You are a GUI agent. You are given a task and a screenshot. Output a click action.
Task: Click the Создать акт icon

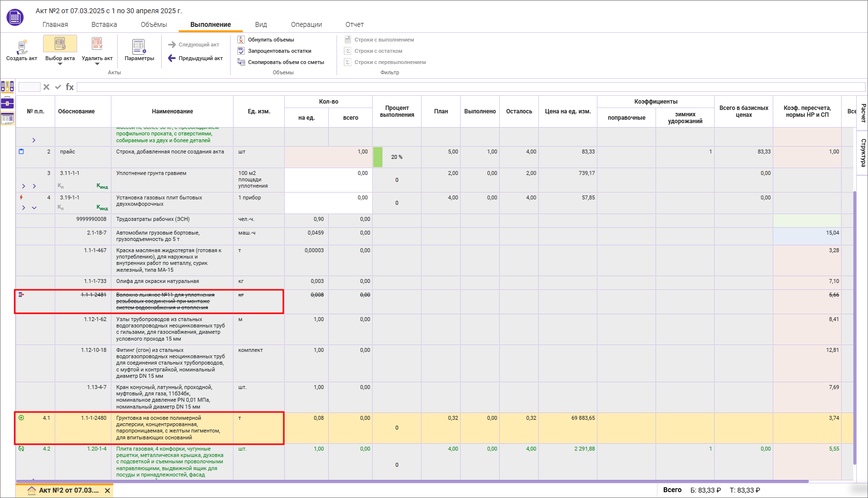(x=21, y=47)
